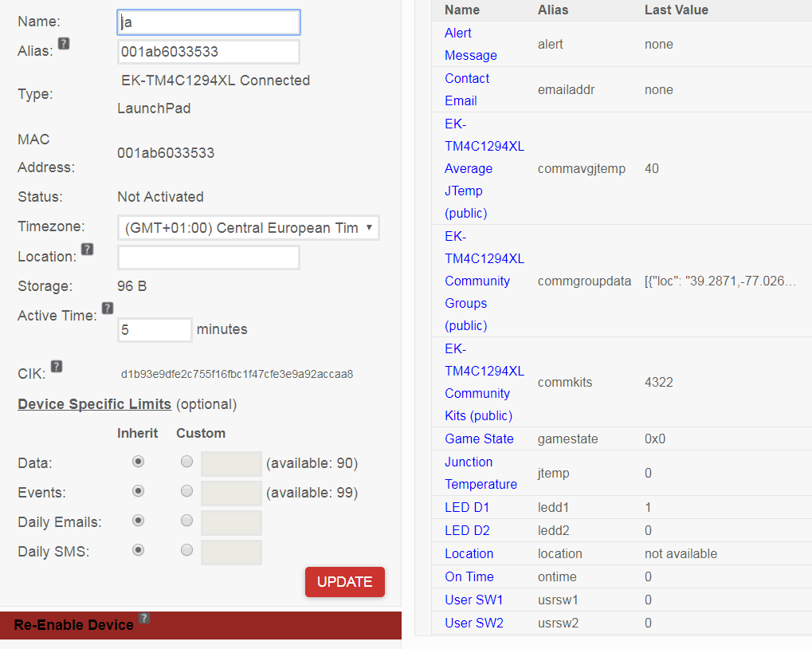Click the red UPDATE button

coord(345,582)
